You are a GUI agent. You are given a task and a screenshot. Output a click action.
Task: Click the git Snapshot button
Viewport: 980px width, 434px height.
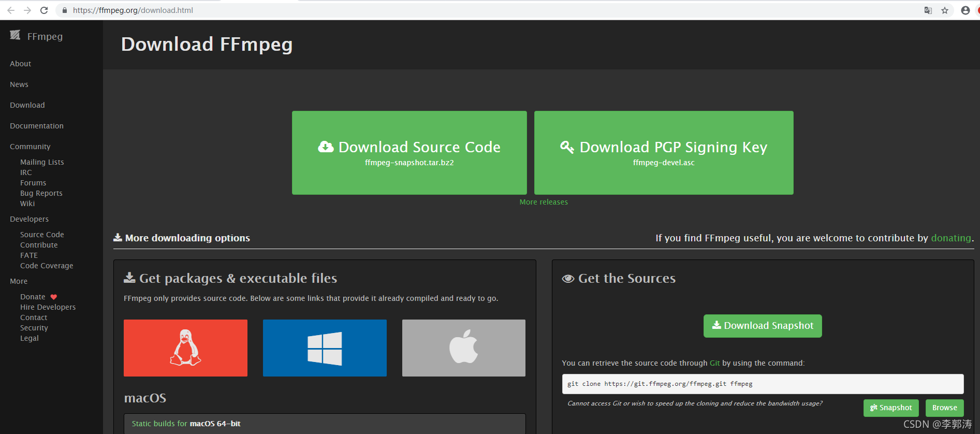click(x=891, y=408)
